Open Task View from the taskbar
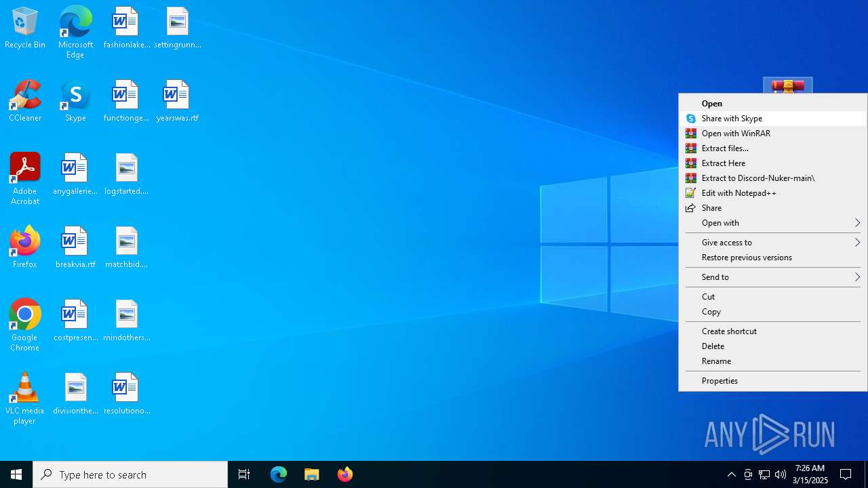Screen dimensions: 868x488 [244, 474]
